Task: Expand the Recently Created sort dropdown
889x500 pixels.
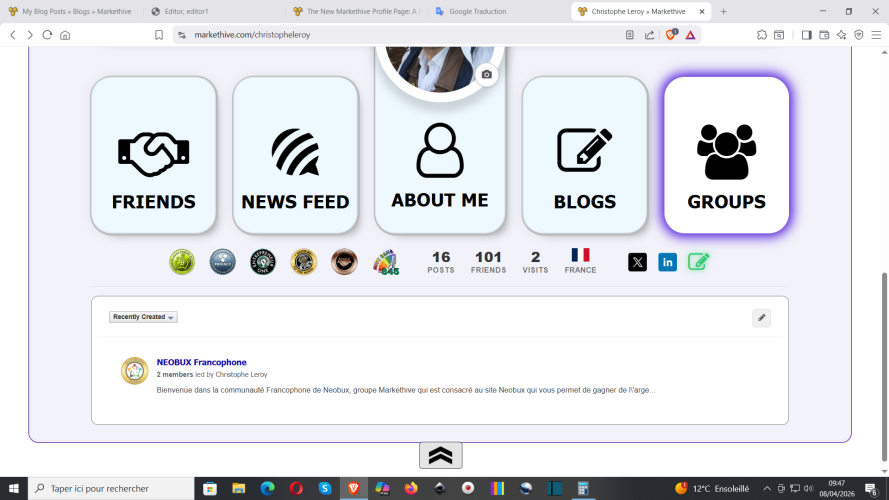Action: coord(143,317)
